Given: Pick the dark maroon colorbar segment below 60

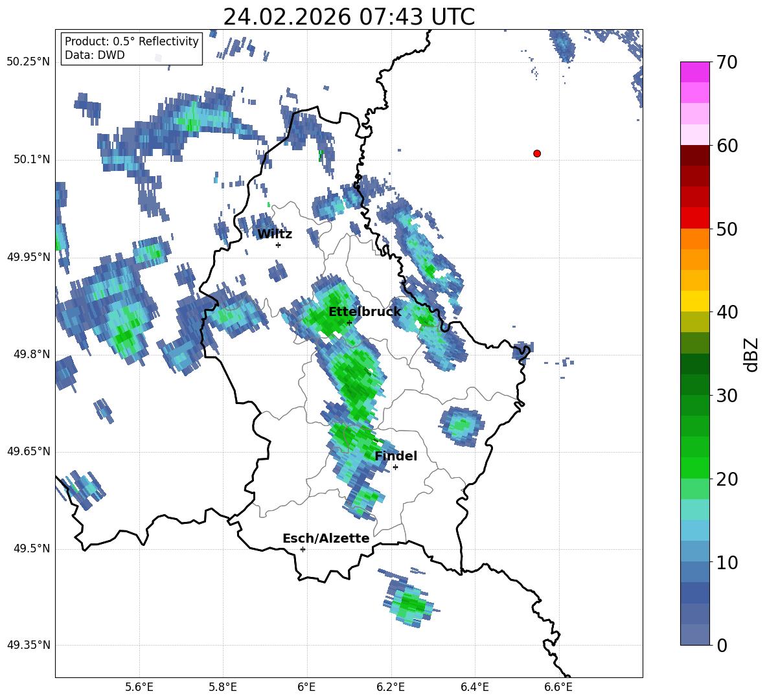Looking at the screenshot, I should click(x=694, y=156).
